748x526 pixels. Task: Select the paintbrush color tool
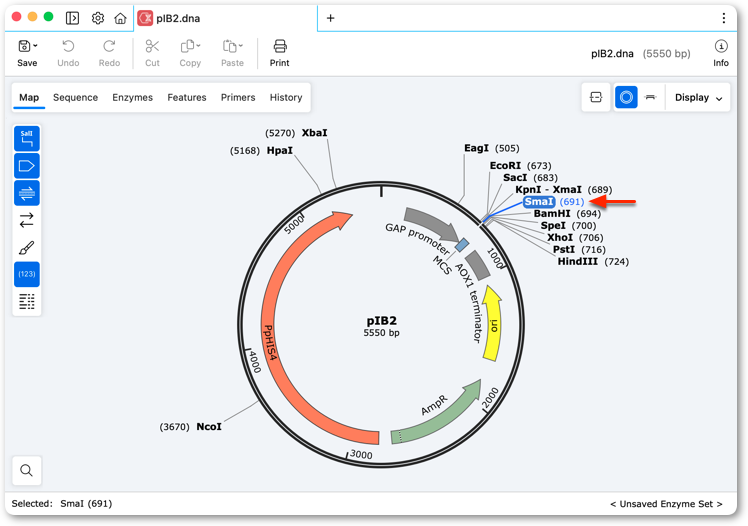(x=27, y=248)
